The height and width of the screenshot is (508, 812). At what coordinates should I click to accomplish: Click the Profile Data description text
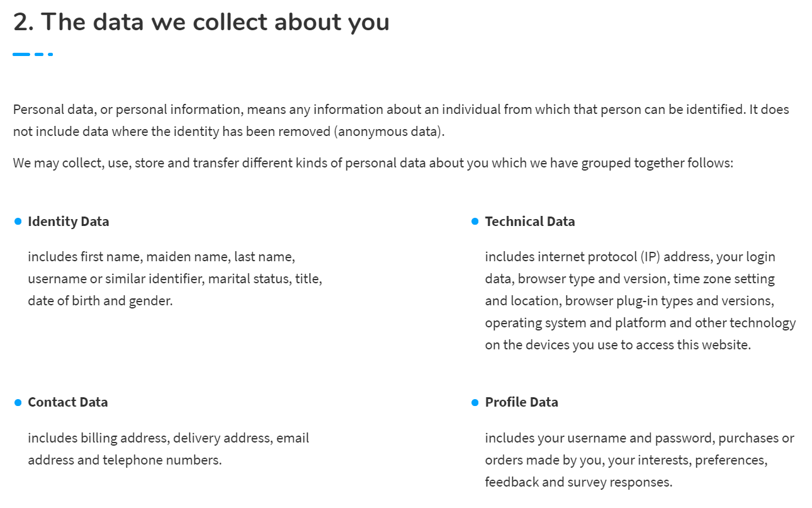640,460
